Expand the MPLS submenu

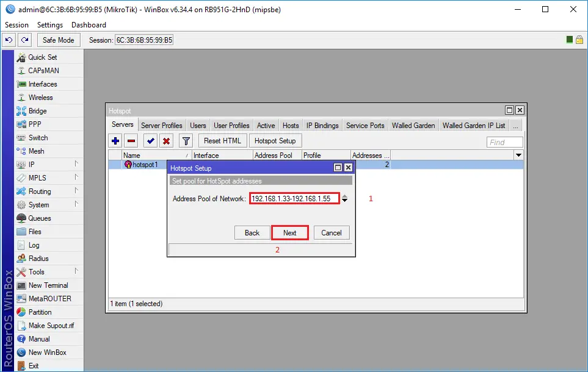click(76, 177)
